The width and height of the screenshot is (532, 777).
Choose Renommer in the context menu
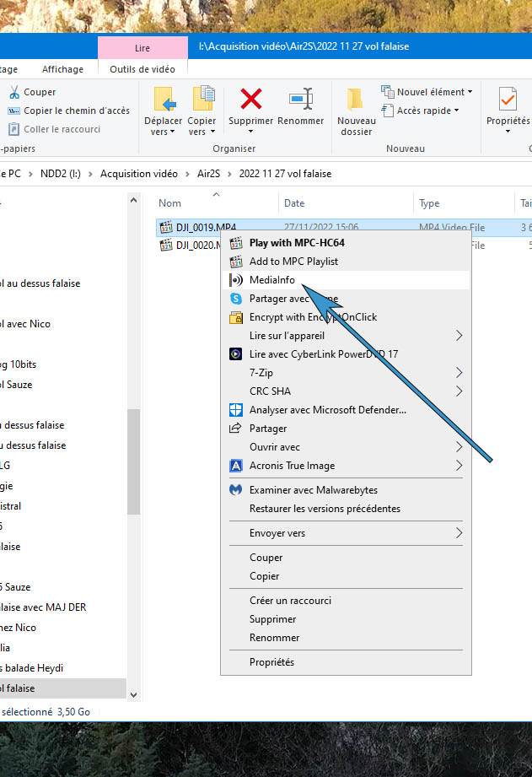click(x=346, y=638)
